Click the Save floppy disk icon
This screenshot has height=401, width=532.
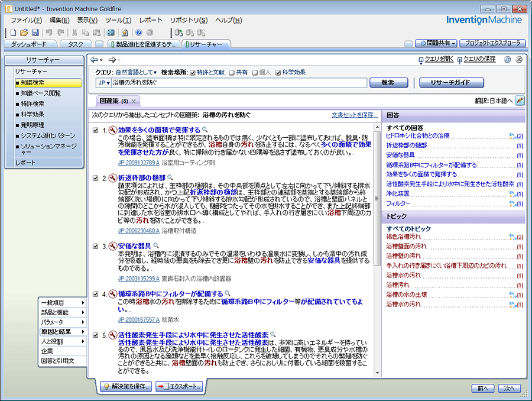point(35,33)
